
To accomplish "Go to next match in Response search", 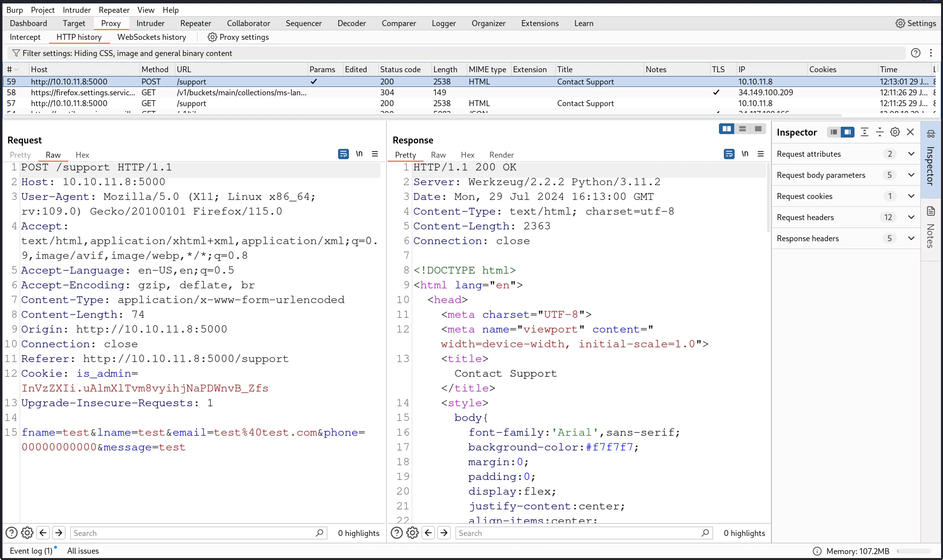I will (444, 532).
